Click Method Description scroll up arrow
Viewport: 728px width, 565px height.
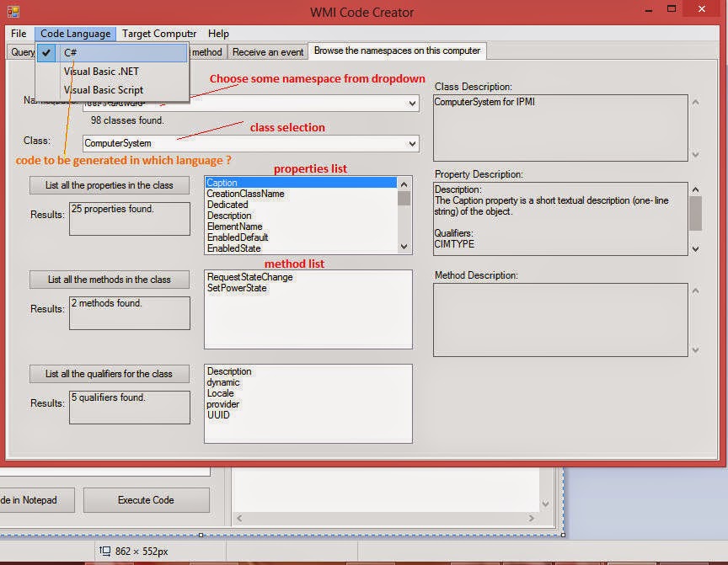(695, 290)
